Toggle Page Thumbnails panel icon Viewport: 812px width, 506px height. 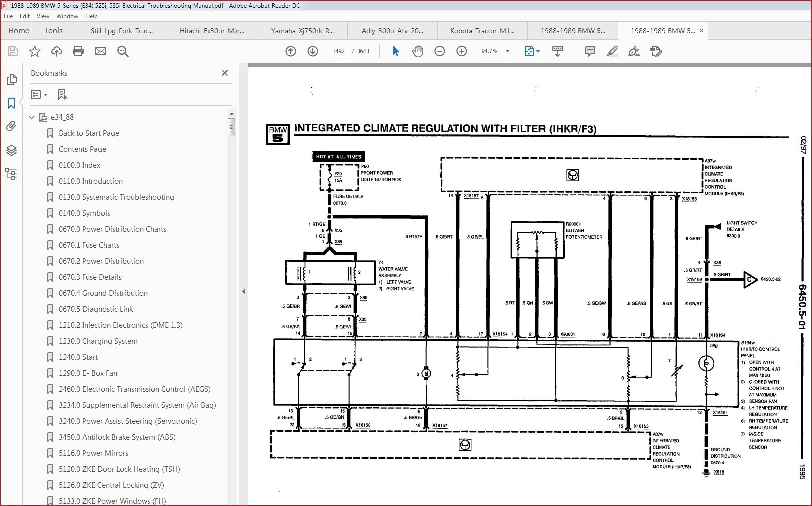point(11,80)
